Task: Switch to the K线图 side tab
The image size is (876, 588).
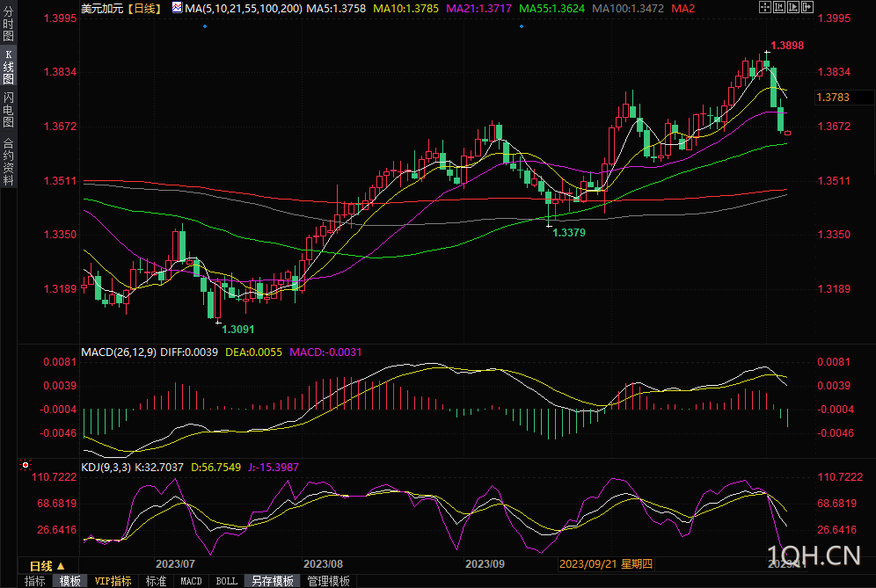Action: (x=9, y=66)
